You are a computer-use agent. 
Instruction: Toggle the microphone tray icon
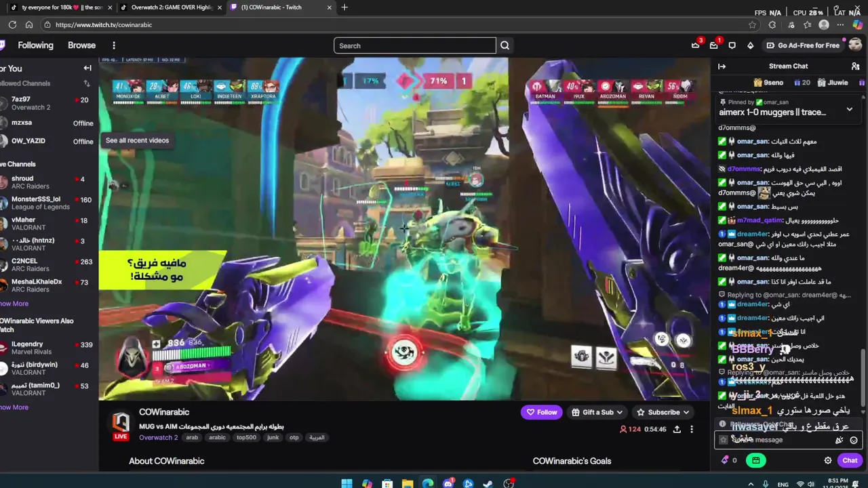tap(766, 485)
